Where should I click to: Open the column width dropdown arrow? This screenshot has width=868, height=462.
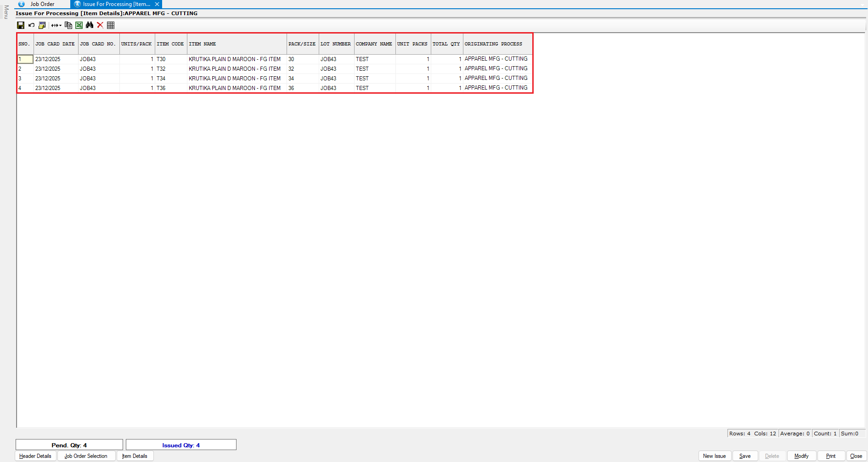pos(60,26)
